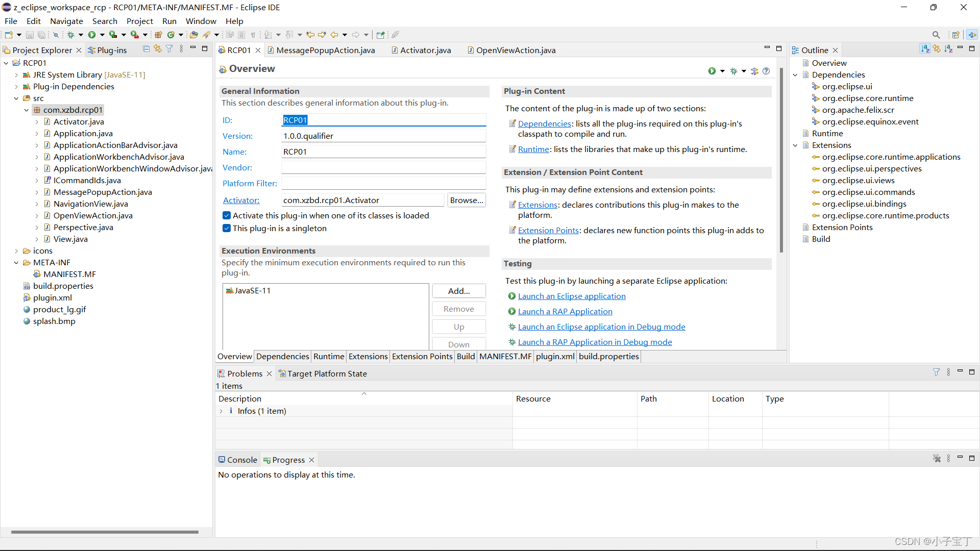
Task: Click the Activator: hyperlink label
Action: point(241,200)
